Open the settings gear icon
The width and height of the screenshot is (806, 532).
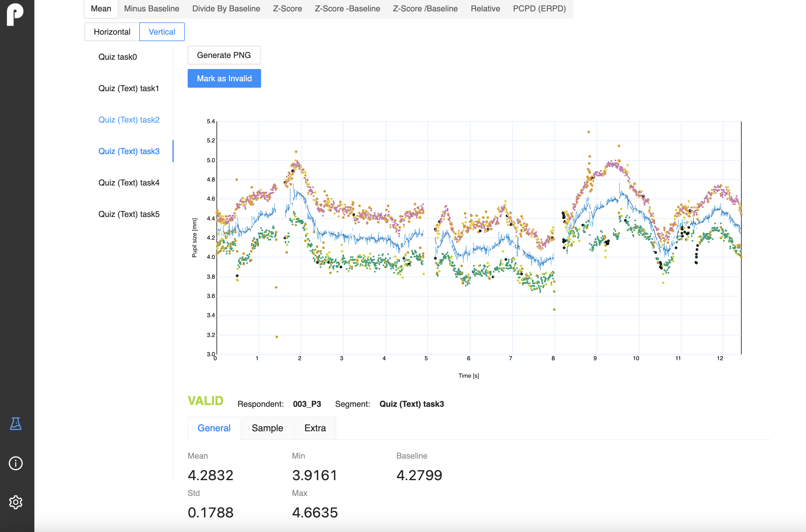pyautogui.click(x=16, y=502)
